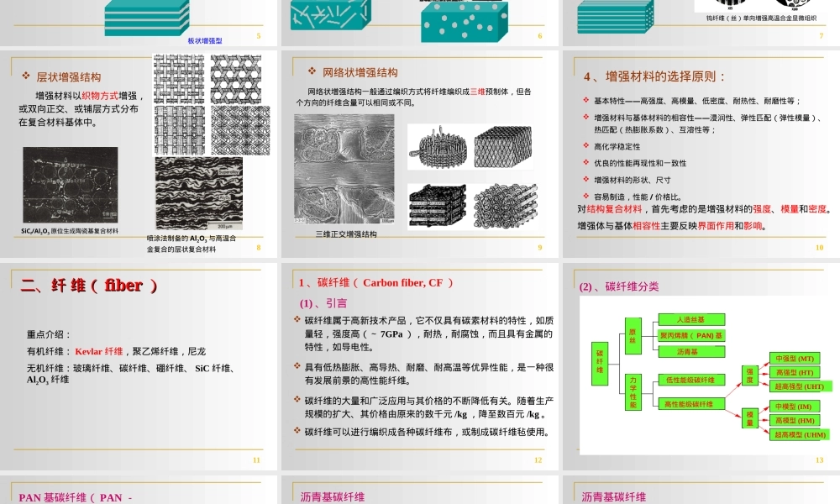Click the 高模型 (HM) box

[795, 421]
